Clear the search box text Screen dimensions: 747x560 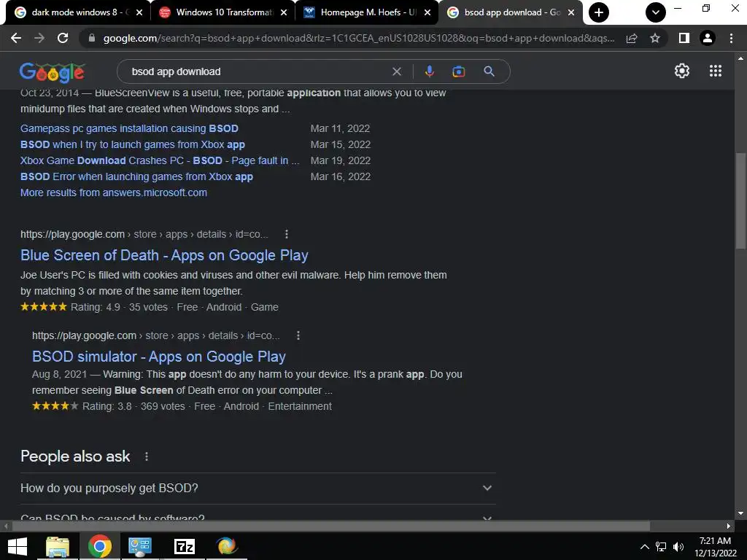coord(396,71)
